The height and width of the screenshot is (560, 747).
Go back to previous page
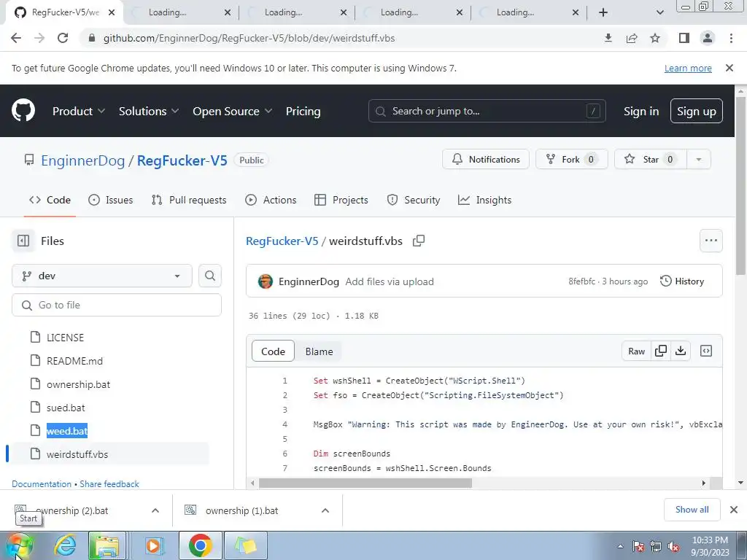(16, 38)
